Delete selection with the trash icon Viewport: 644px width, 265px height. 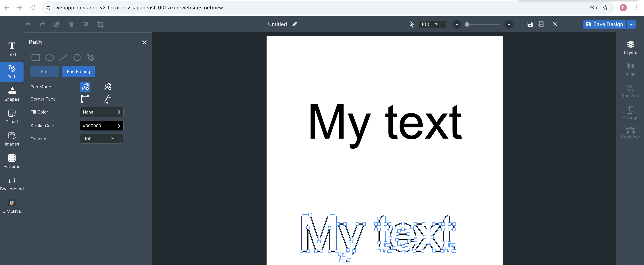tap(71, 24)
